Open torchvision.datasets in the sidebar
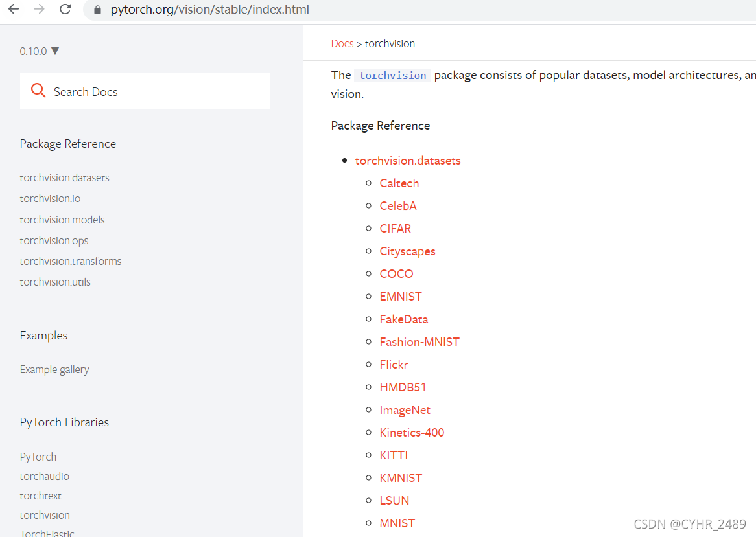 point(65,177)
